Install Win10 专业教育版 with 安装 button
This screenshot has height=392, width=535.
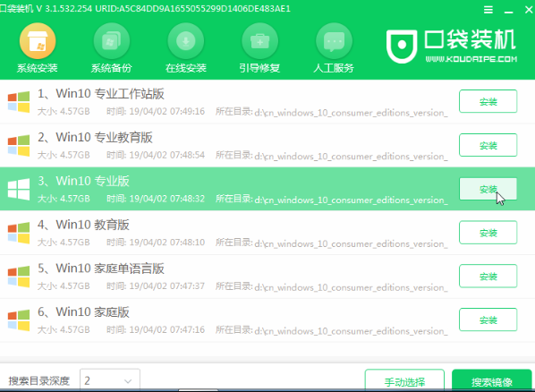488,145
